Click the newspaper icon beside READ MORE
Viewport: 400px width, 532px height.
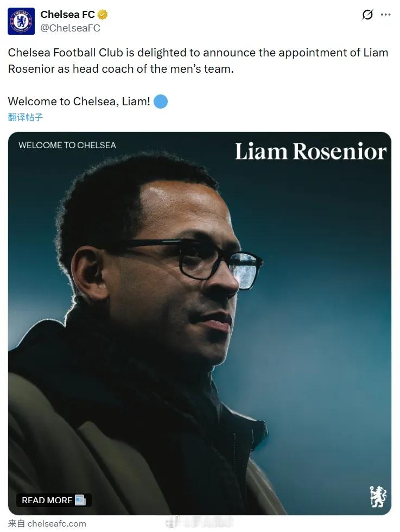click(x=80, y=500)
